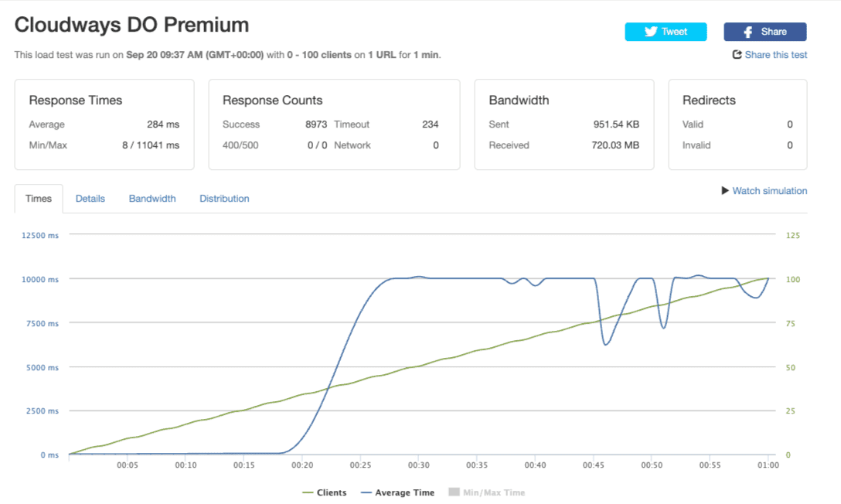Click the Watch simulation link
This screenshot has height=504, width=841.
[769, 191]
